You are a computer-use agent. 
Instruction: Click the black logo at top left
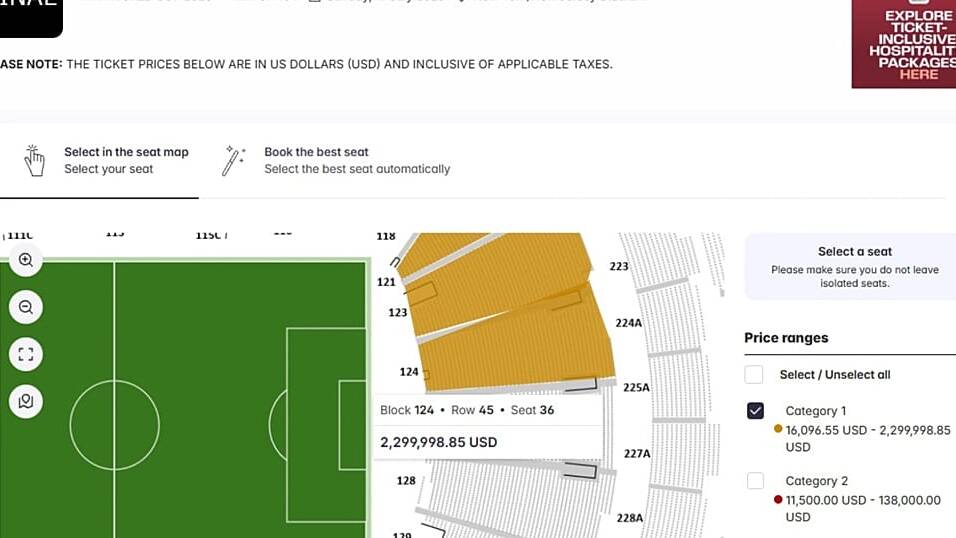tap(28, 14)
